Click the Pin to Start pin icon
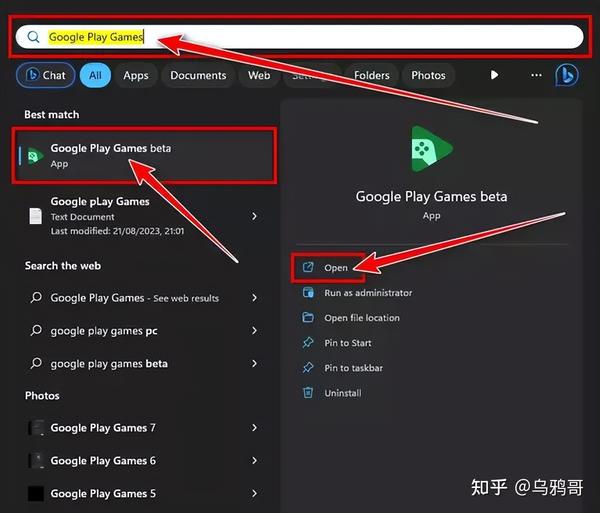The image size is (600, 513). [308, 343]
